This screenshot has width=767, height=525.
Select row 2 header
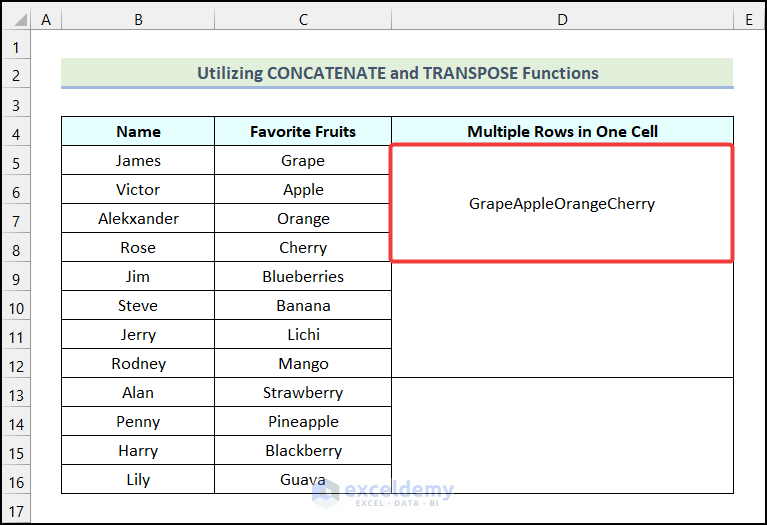tap(16, 74)
